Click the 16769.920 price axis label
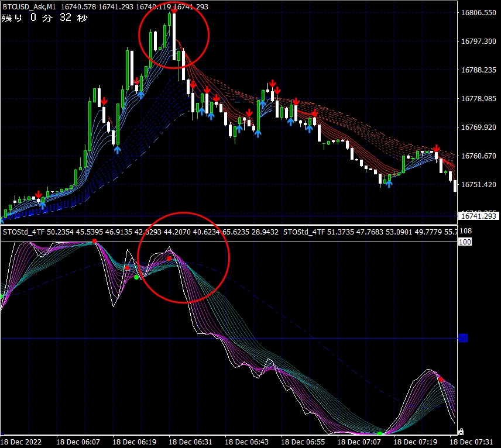This screenshot has width=501, height=448. [478, 127]
